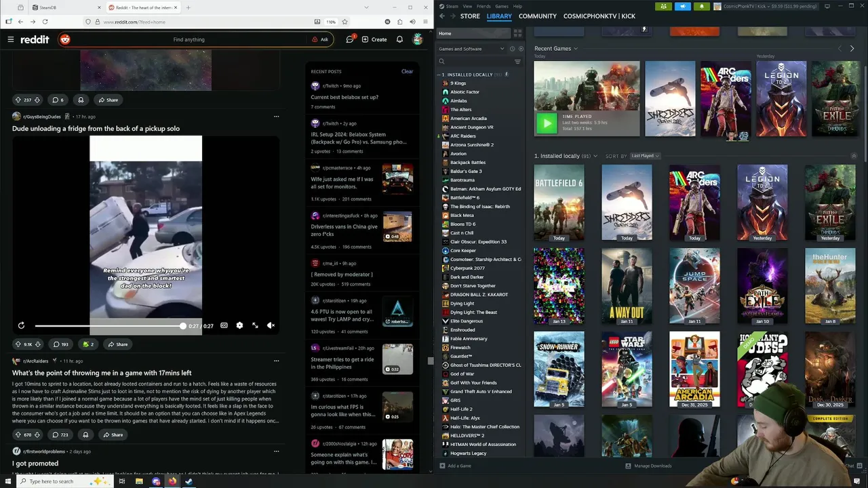
Task: Open the 'Streamer tries to get a ride' thumbnail
Action: pyautogui.click(x=397, y=359)
